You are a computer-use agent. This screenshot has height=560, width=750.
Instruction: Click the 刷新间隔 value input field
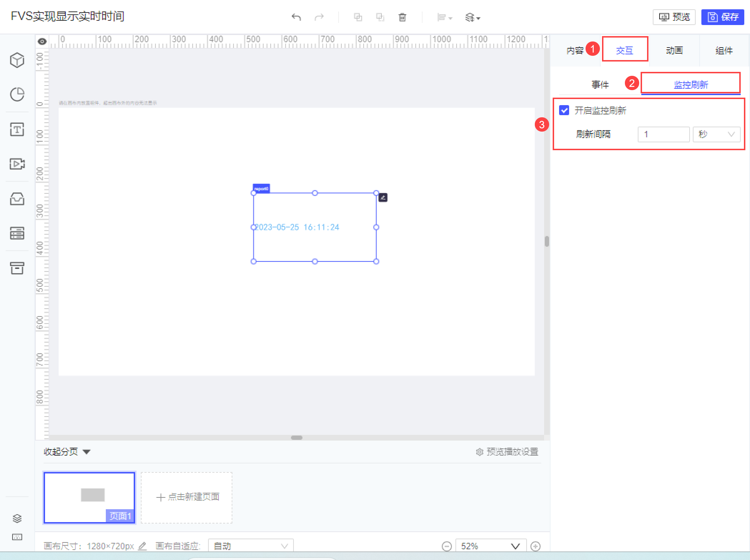coord(663,134)
